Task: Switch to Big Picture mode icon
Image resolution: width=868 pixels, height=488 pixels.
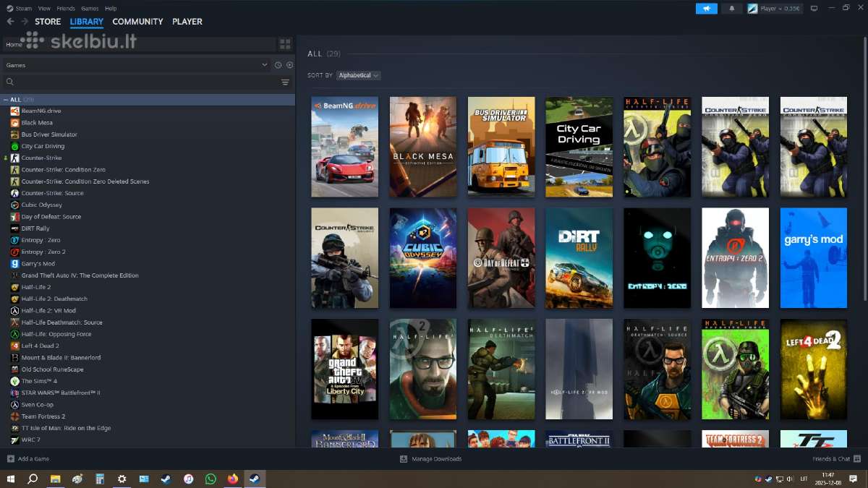Action: pos(814,9)
